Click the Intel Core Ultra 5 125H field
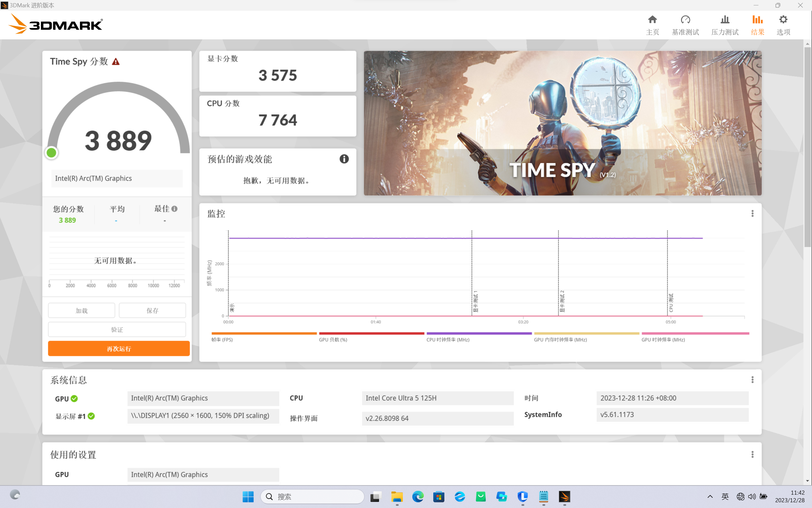This screenshot has height=508, width=812. point(437,398)
